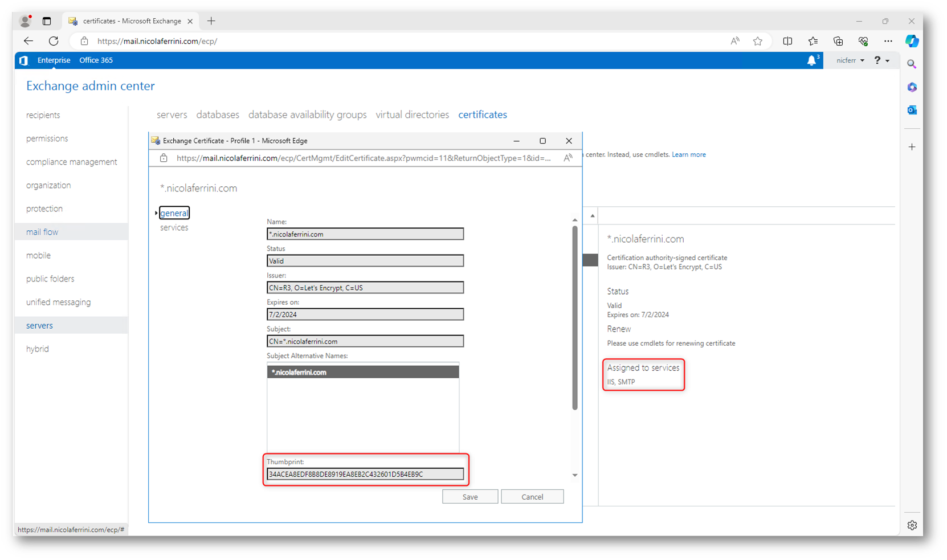Click the browser refresh icon
This screenshot has width=947, height=560.
tap(54, 41)
